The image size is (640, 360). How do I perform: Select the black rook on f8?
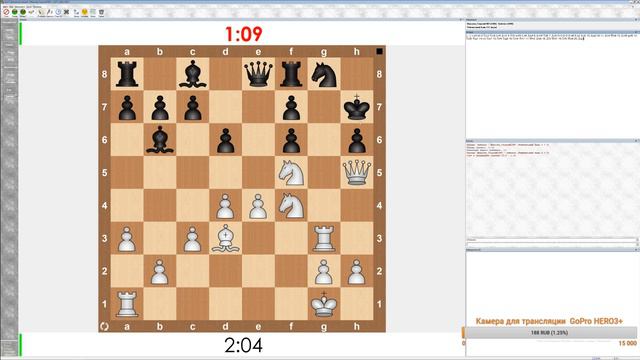[x=291, y=74]
